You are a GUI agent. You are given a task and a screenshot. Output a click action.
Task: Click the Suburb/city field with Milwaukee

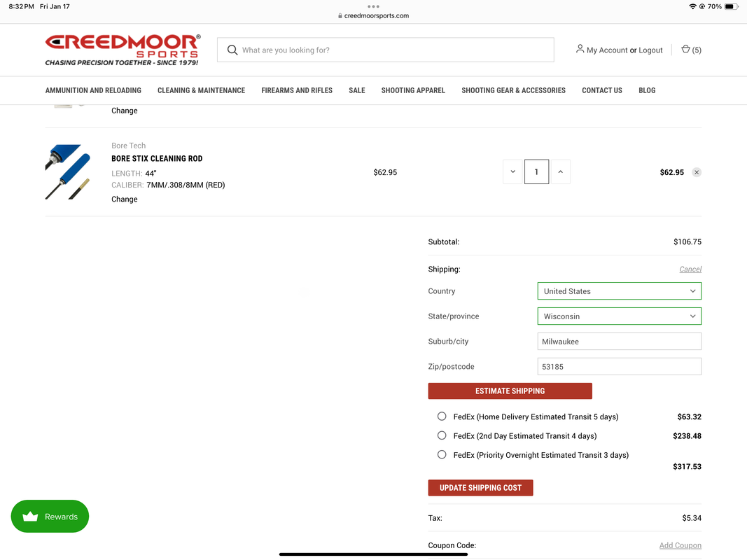(620, 342)
